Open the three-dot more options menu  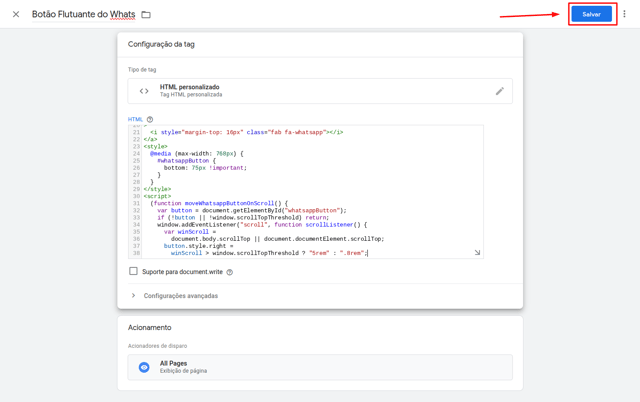[x=625, y=15]
